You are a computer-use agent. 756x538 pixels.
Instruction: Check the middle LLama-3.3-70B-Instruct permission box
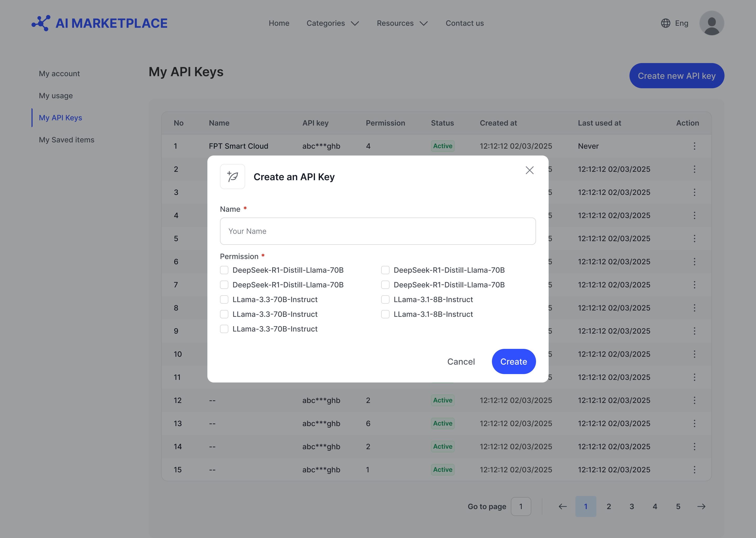(x=224, y=314)
